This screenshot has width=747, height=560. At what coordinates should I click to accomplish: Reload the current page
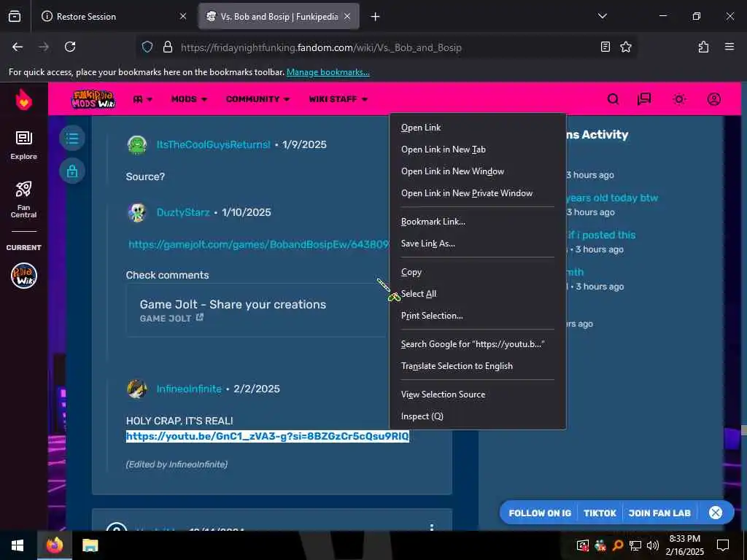pyautogui.click(x=70, y=47)
